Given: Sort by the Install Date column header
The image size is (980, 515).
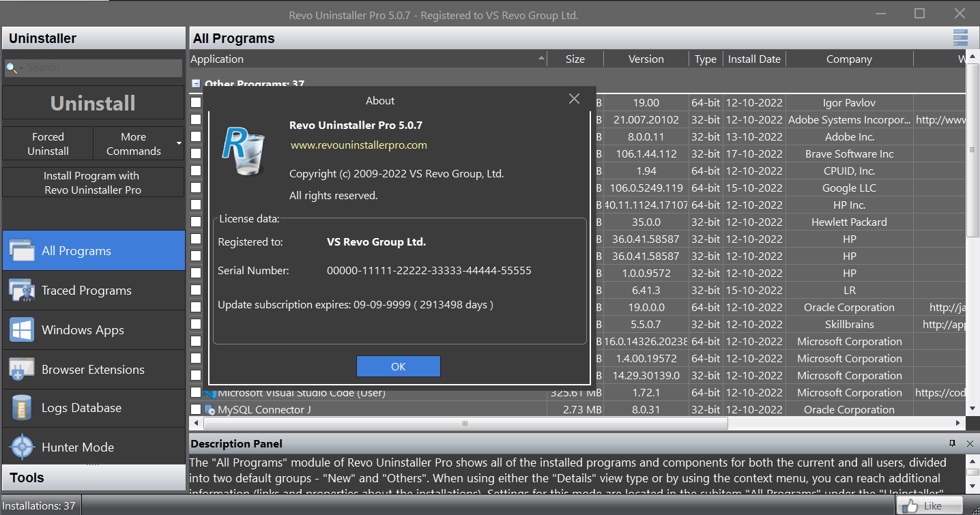Looking at the screenshot, I should 754,59.
